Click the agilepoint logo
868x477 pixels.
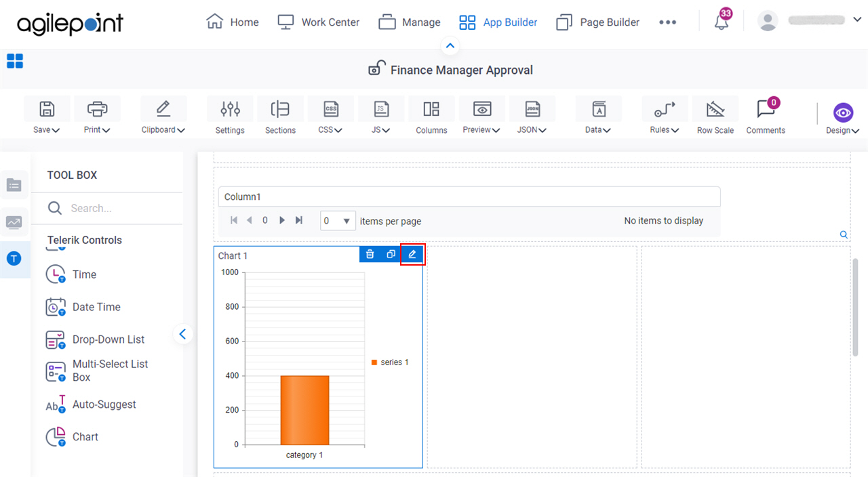click(x=70, y=24)
